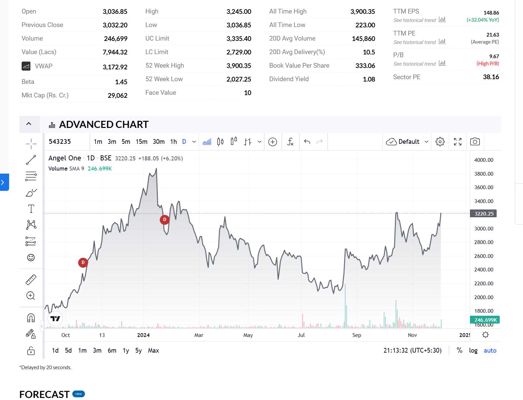Set date range to 1d
Screen dimensions: 523x400
point(55,351)
